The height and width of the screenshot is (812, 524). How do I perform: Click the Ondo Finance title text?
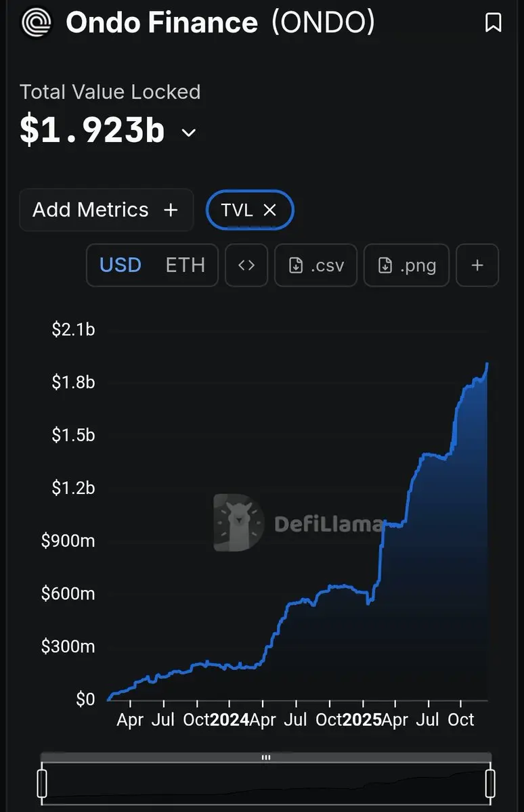[x=162, y=23]
